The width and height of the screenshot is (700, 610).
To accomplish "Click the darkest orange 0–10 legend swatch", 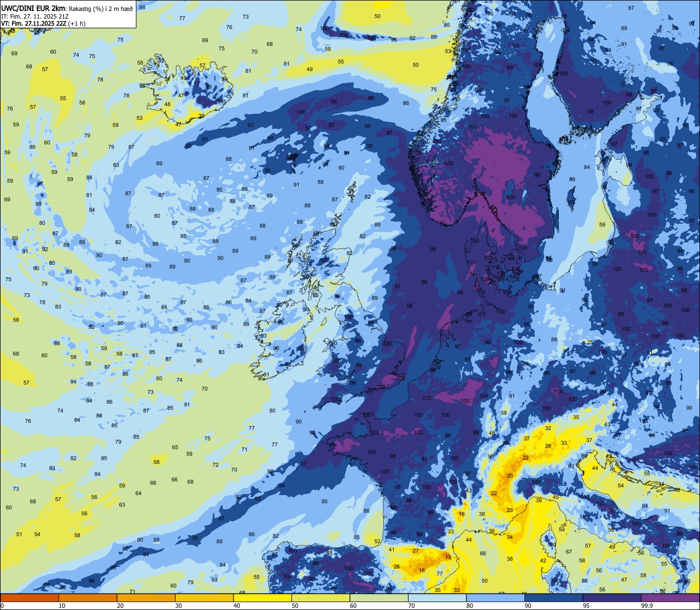I will [30, 598].
